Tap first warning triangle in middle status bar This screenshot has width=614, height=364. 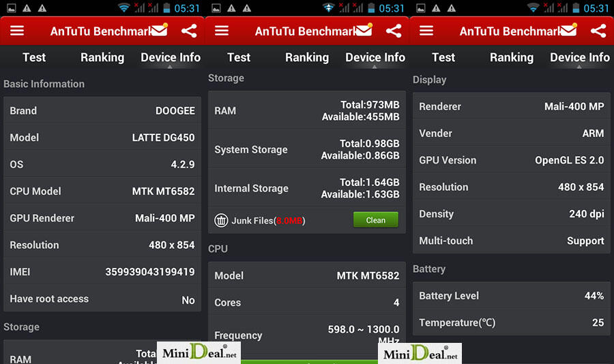231,8
